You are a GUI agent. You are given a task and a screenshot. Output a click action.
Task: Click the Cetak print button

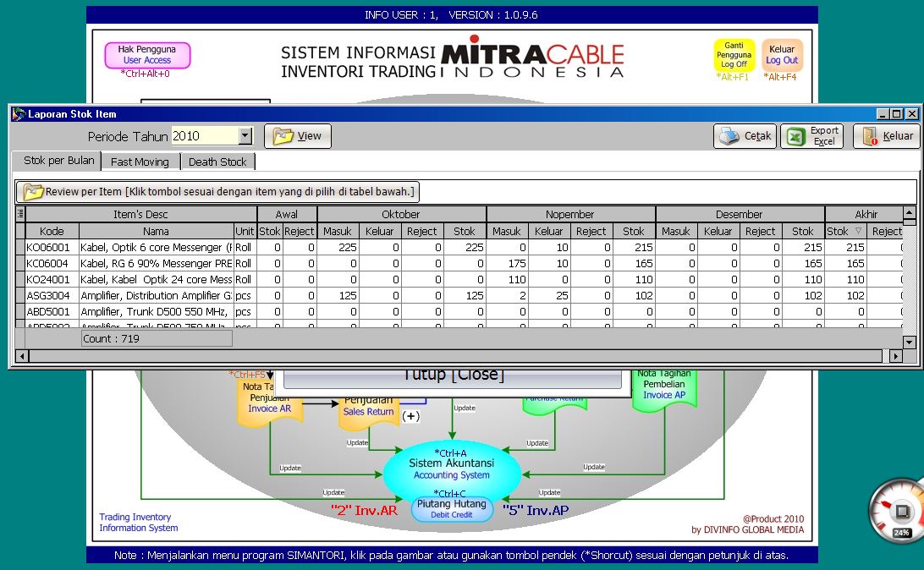(745, 136)
